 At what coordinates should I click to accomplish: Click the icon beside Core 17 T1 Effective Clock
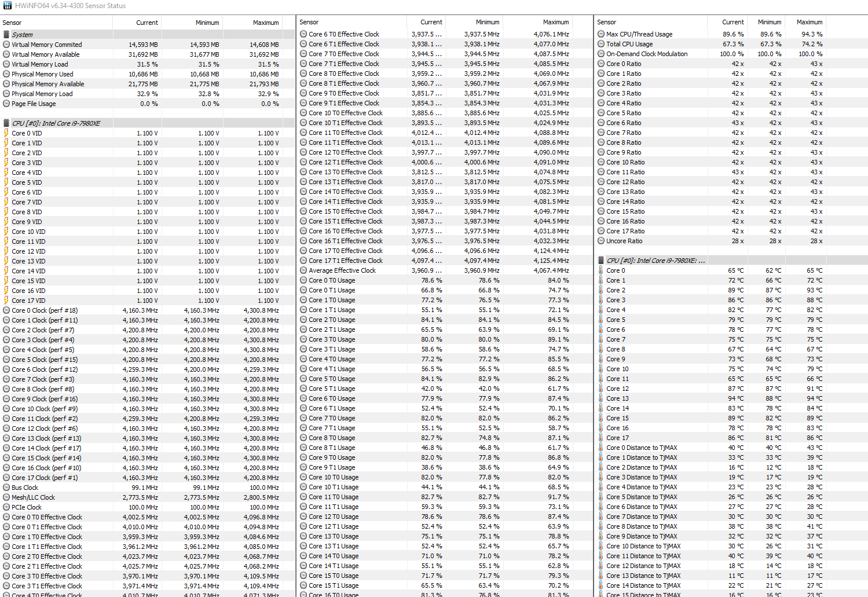pyautogui.click(x=303, y=261)
